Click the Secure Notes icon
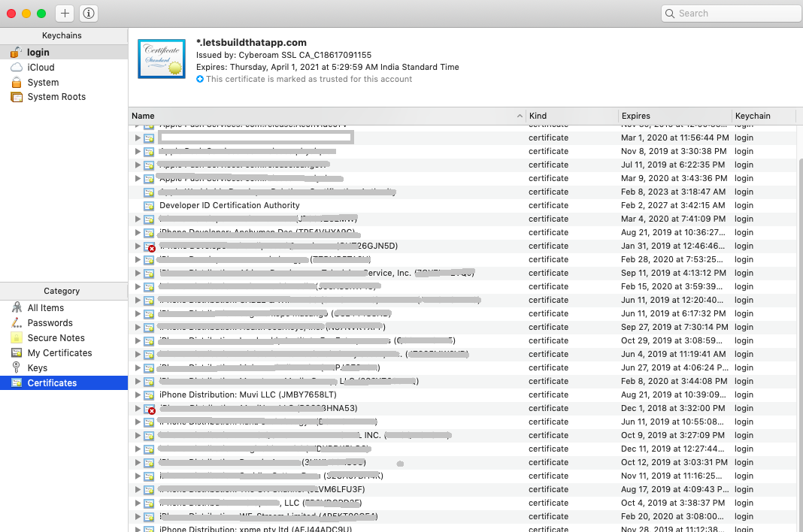This screenshot has width=803, height=532. point(17,338)
